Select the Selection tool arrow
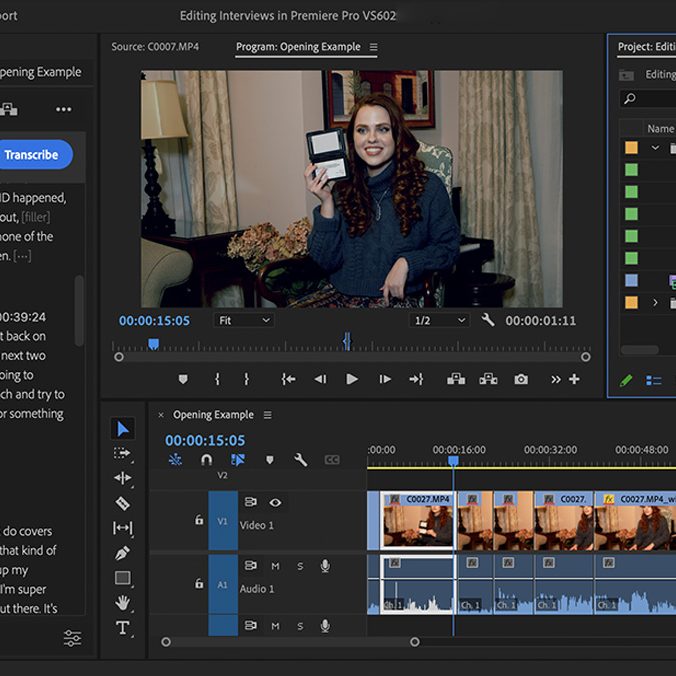This screenshot has height=676, width=676. coord(123,429)
